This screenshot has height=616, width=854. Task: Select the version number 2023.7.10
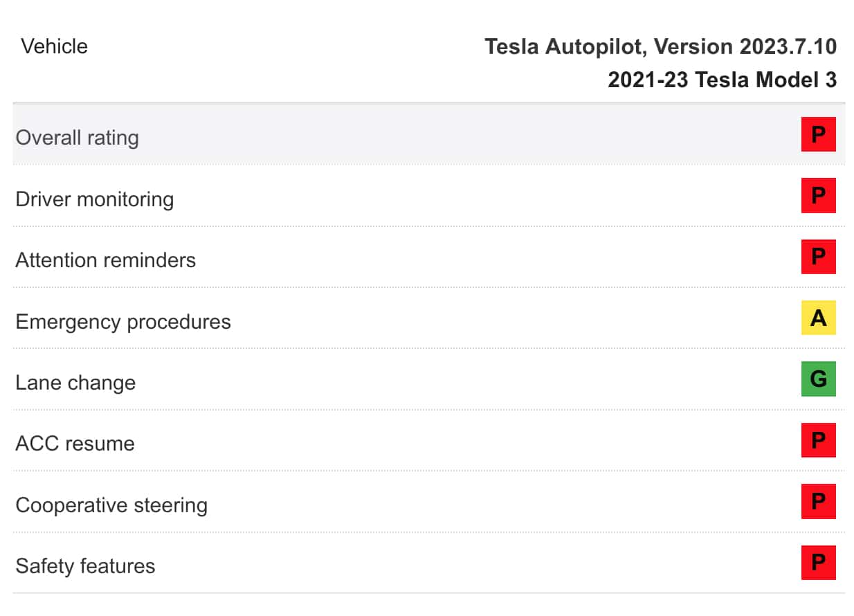coord(788,46)
